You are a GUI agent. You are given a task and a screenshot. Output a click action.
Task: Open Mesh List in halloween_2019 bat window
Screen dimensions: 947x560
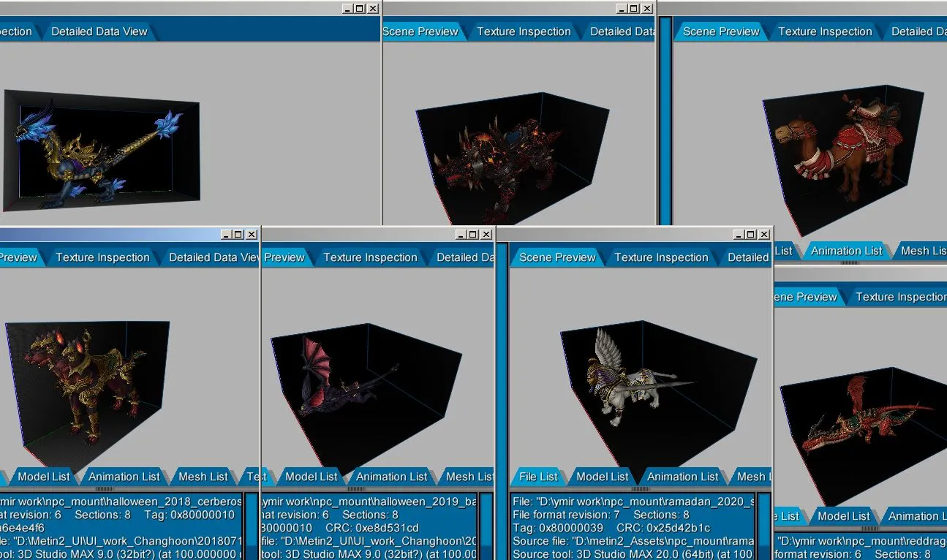[468, 477]
